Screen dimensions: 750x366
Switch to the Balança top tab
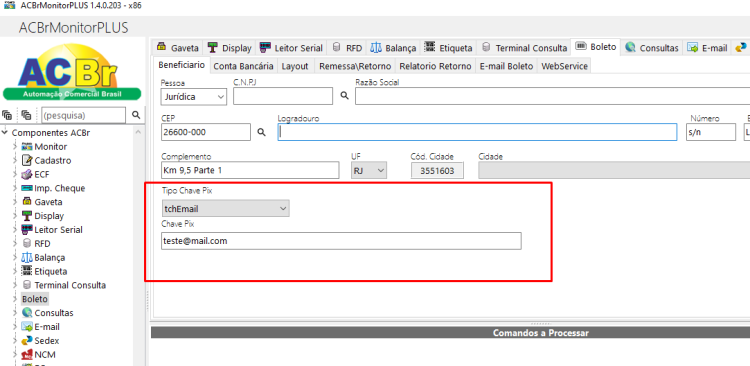(x=393, y=48)
